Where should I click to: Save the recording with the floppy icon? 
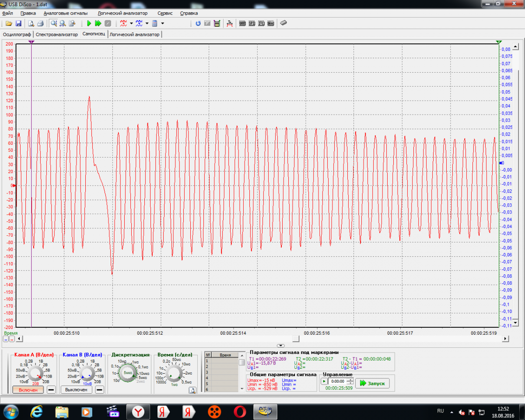pyautogui.click(x=18, y=23)
